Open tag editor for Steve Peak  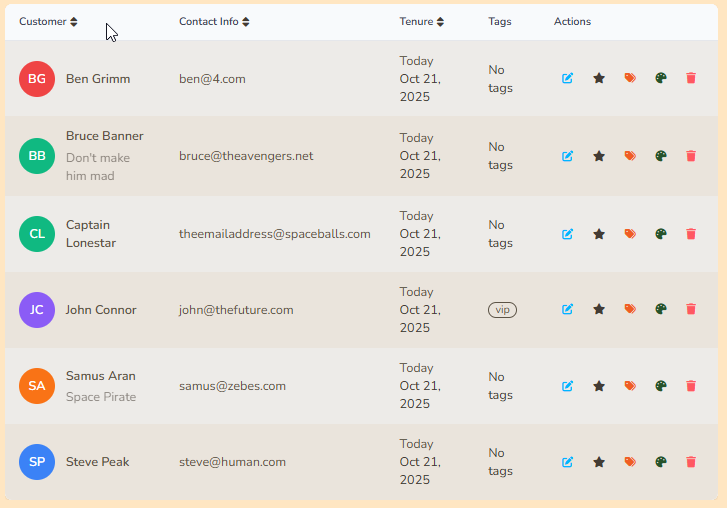[x=630, y=462]
